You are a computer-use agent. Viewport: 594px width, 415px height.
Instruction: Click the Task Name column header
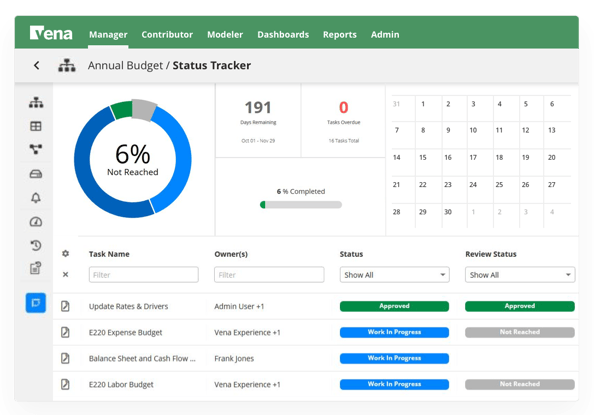tap(109, 254)
